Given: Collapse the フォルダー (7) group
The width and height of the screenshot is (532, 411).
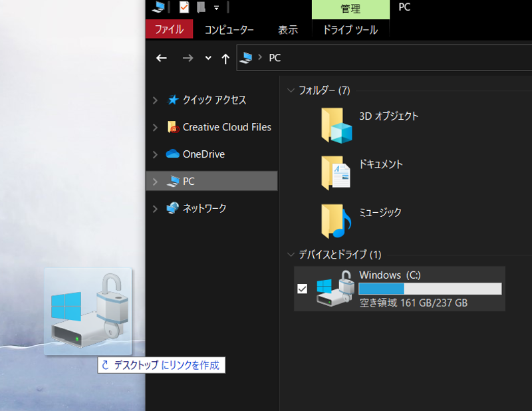Looking at the screenshot, I should coord(291,90).
